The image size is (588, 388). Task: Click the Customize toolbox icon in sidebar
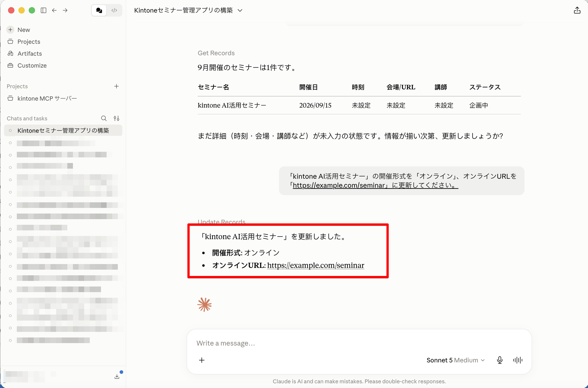pyautogui.click(x=10, y=65)
